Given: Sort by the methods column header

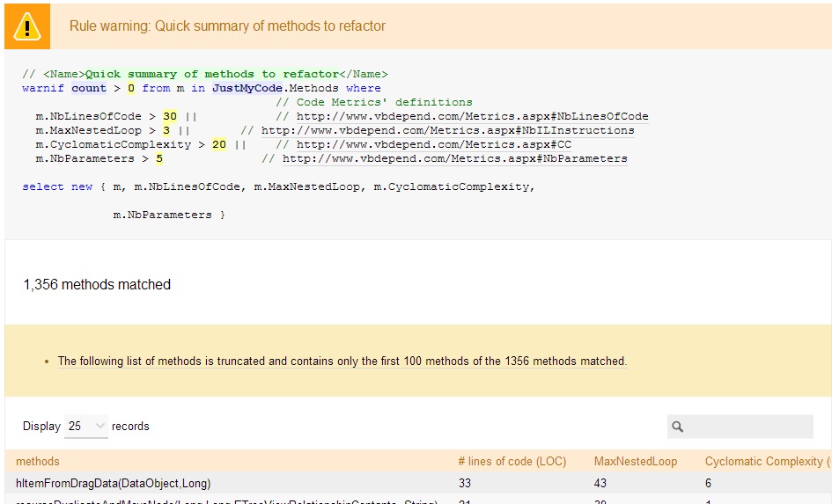Looking at the screenshot, I should (38, 461).
